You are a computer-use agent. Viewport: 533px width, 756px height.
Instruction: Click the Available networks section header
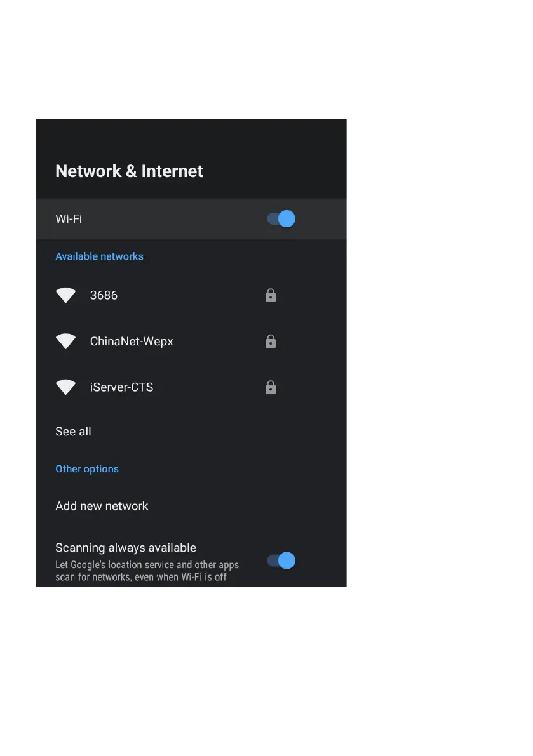[x=99, y=256]
